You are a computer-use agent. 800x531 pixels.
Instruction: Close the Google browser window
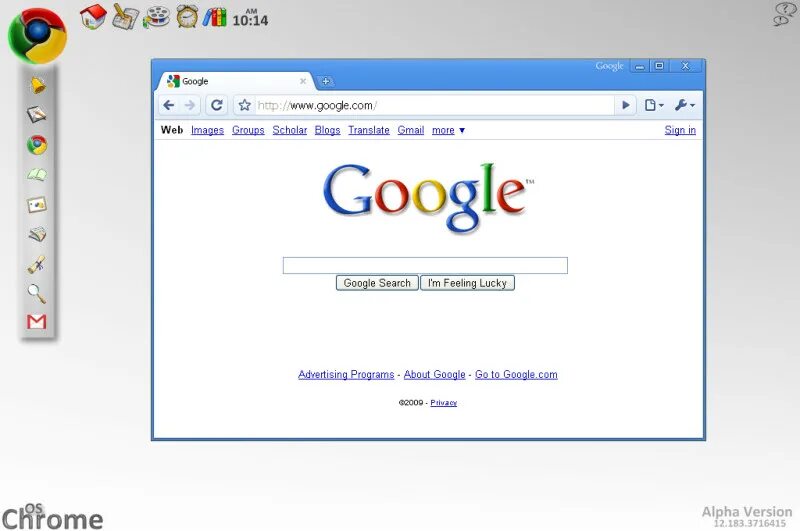tap(685, 66)
